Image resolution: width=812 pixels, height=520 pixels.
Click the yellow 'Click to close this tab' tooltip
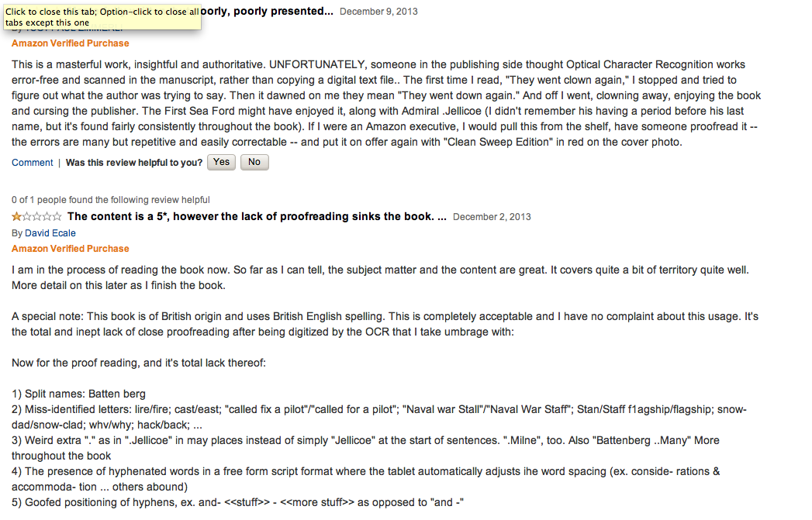pyautogui.click(x=102, y=17)
